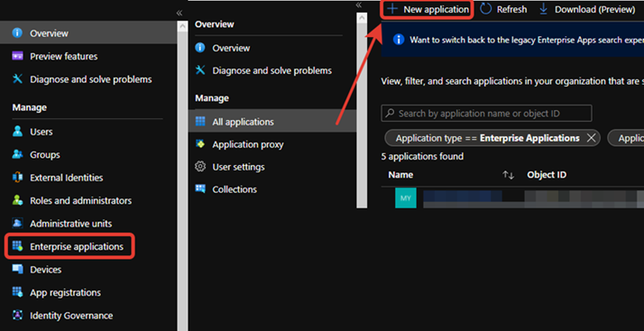This screenshot has width=644, height=331.
Task: Open App registrations
Action: tap(65, 292)
